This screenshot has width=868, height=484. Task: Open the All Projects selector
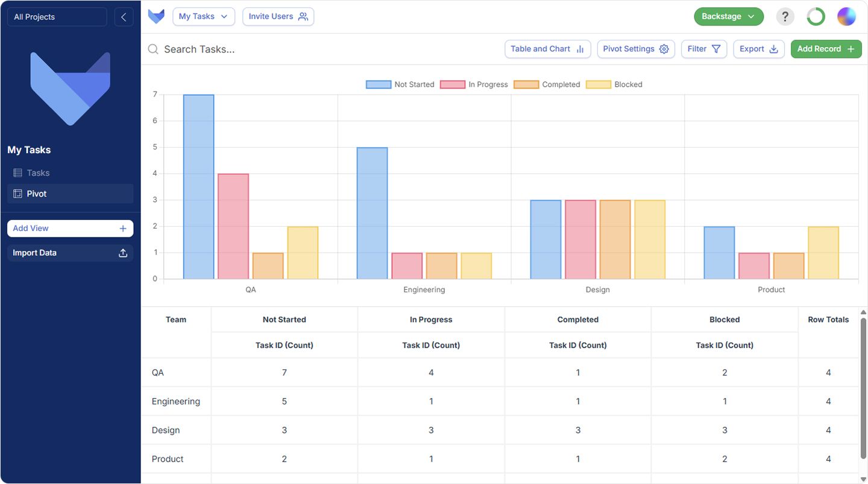[57, 17]
